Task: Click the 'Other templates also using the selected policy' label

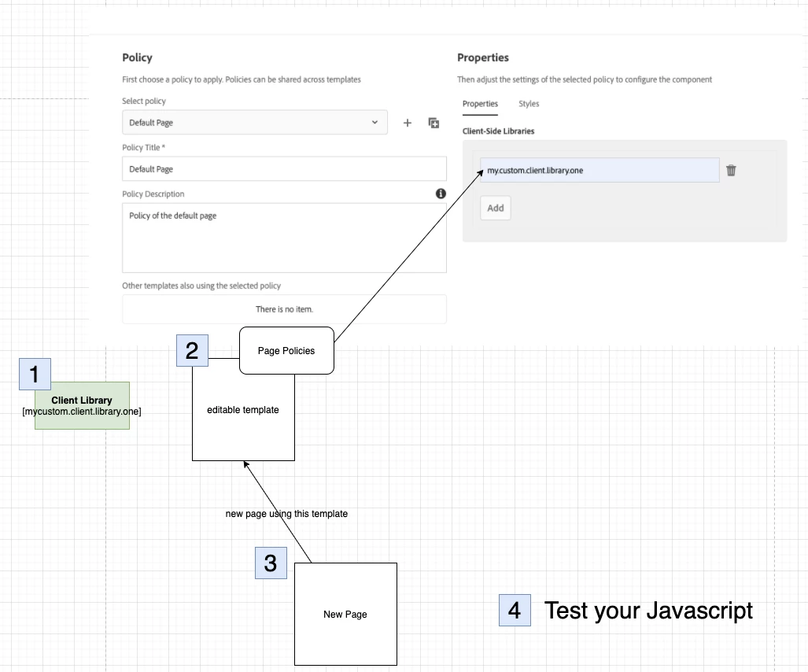Action: 201,286
